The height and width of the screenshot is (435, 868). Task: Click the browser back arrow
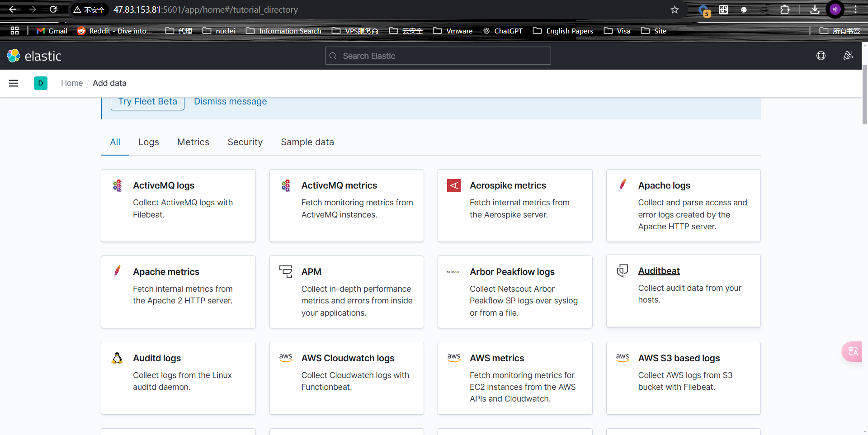(13, 9)
